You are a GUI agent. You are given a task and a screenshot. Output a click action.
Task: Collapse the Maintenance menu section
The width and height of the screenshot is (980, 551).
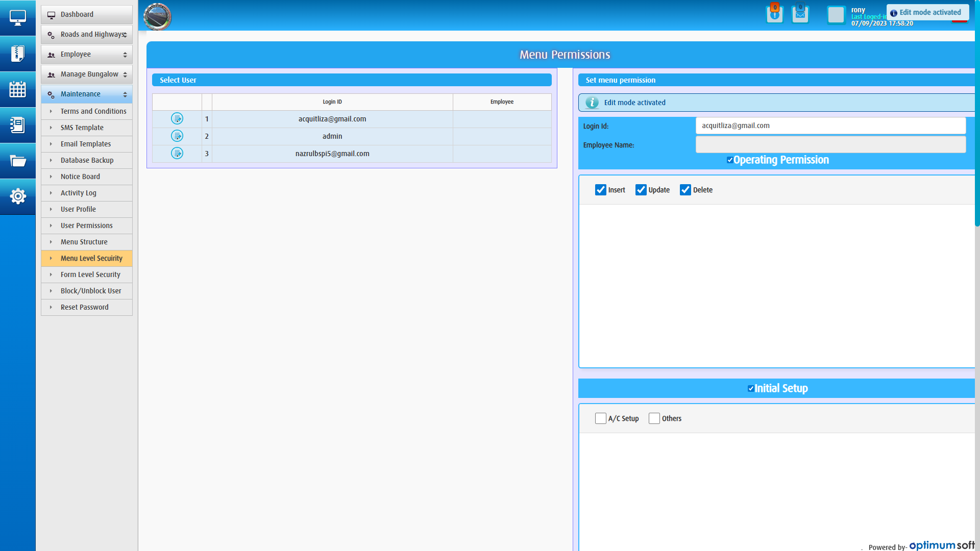point(87,94)
